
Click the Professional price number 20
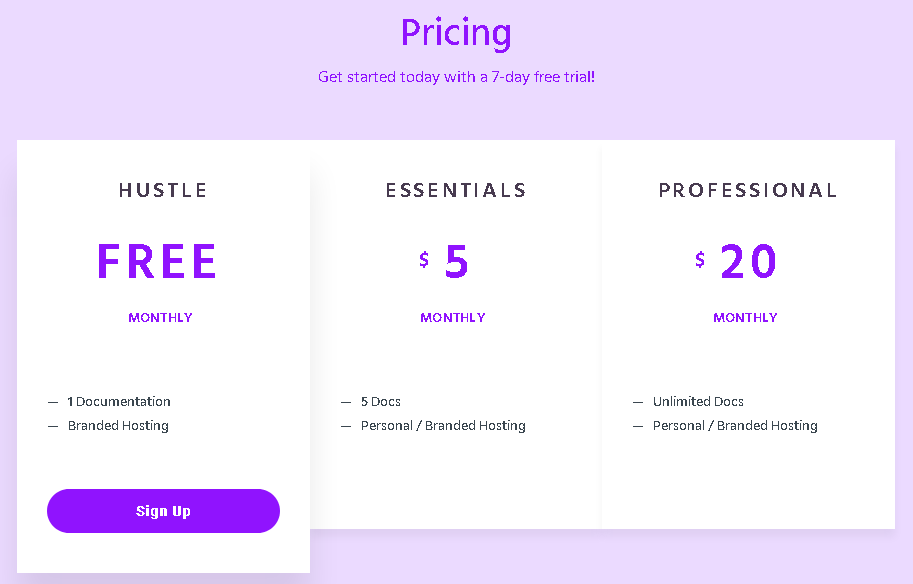[x=748, y=262]
